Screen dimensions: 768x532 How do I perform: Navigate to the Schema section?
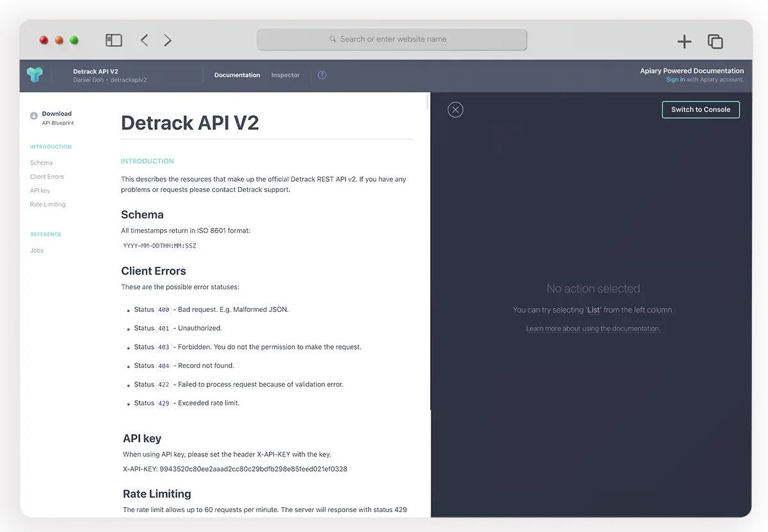coord(41,163)
